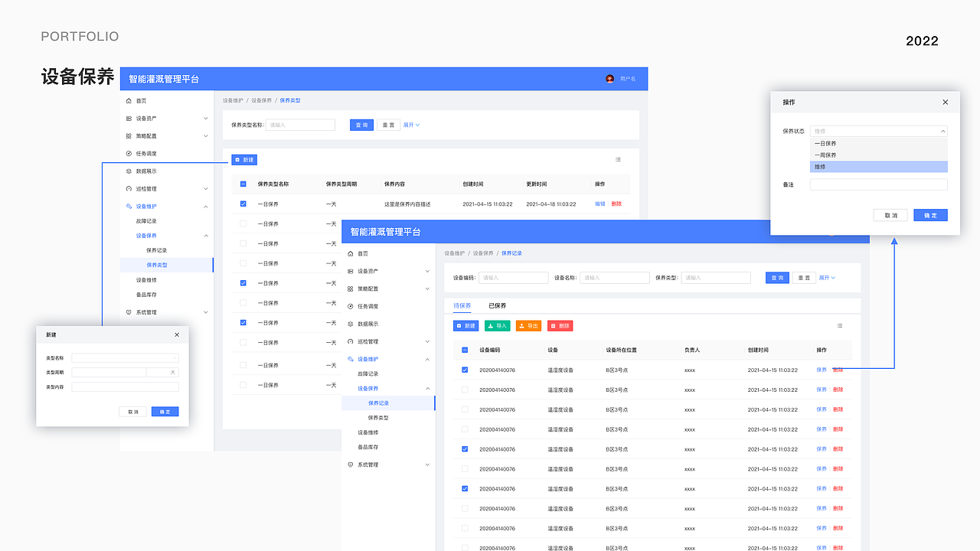Screen dimensions: 980x551
Task: Click 设备维护 icon in 保养记录 window sidebar
Action: coord(351,359)
